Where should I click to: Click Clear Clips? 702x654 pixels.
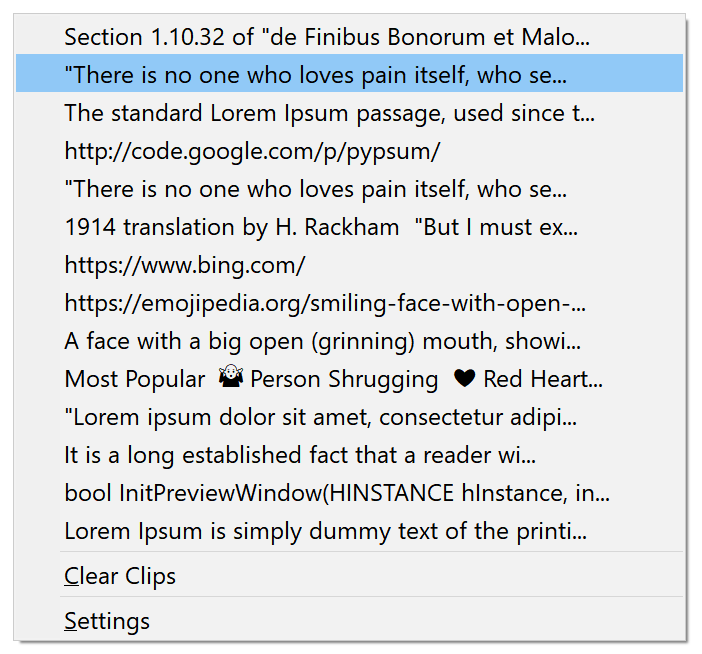(349, 576)
